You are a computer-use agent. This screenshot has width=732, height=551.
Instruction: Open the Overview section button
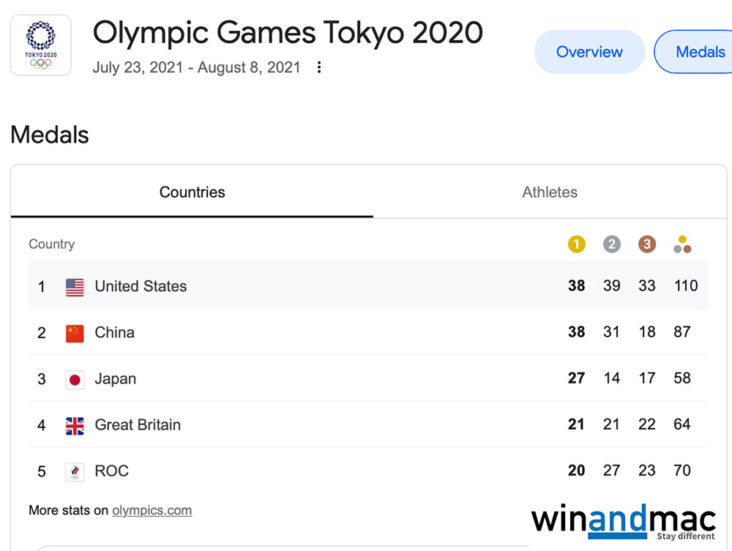tap(589, 52)
